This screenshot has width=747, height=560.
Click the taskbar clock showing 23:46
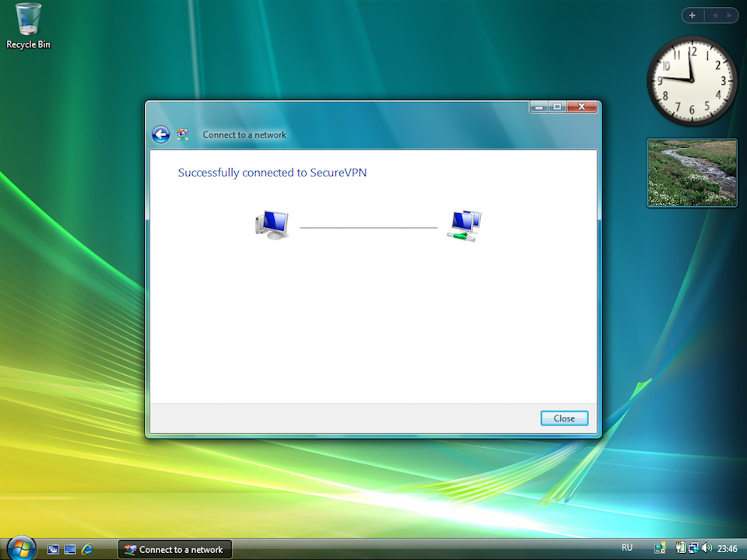pos(727,548)
